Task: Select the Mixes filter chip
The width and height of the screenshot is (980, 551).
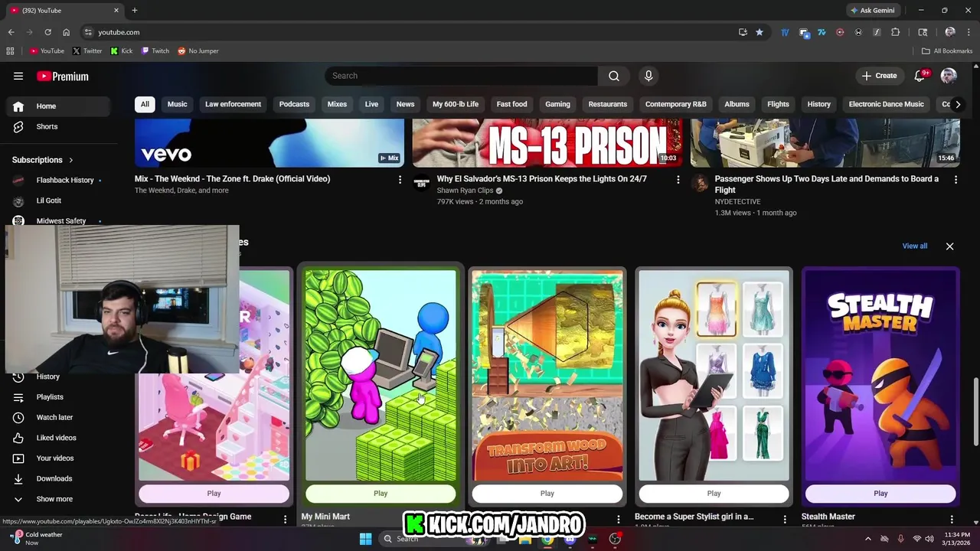Action: point(337,104)
